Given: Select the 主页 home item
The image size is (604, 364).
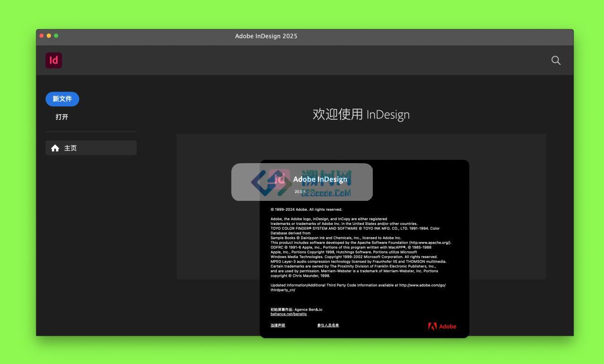Looking at the screenshot, I should coord(91,148).
